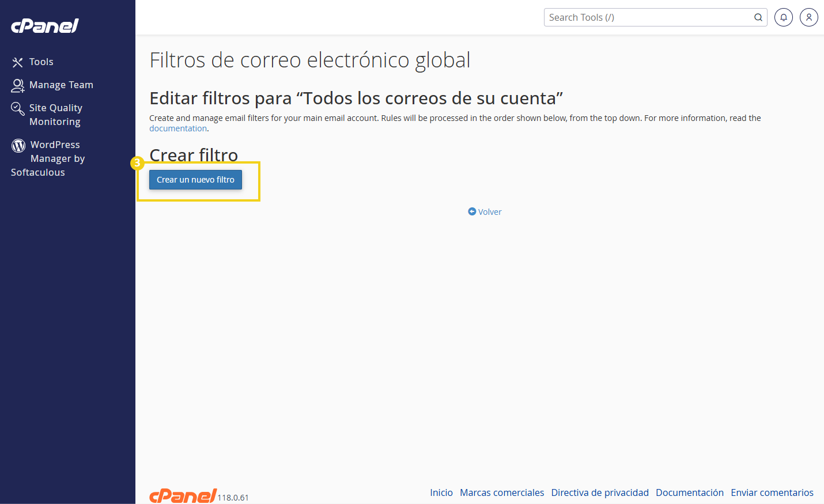The width and height of the screenshot is (824, 504).
Task: Click the Volver back-arrow icon
Action: tap(472, 211)
